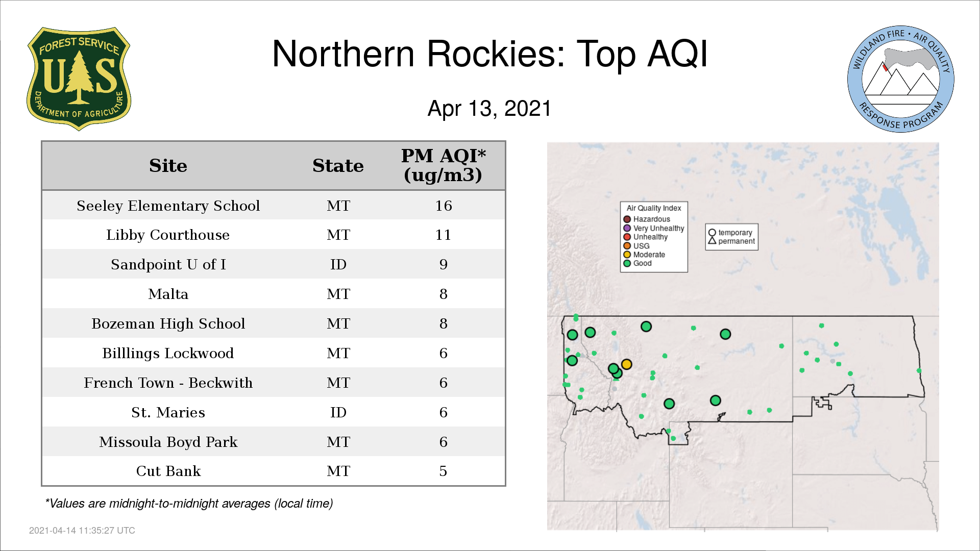Click the Bozeman High School site name
This screenshot has height=551, width=980.
point(168,324)
